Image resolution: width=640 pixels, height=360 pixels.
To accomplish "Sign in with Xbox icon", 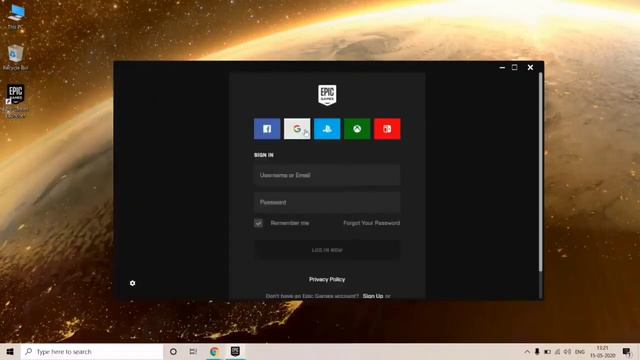I will click(x=357, y=129).
